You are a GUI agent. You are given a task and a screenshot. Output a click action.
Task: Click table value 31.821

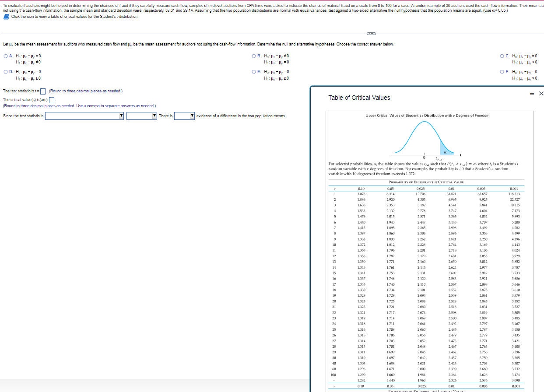[x=451, y=194]
